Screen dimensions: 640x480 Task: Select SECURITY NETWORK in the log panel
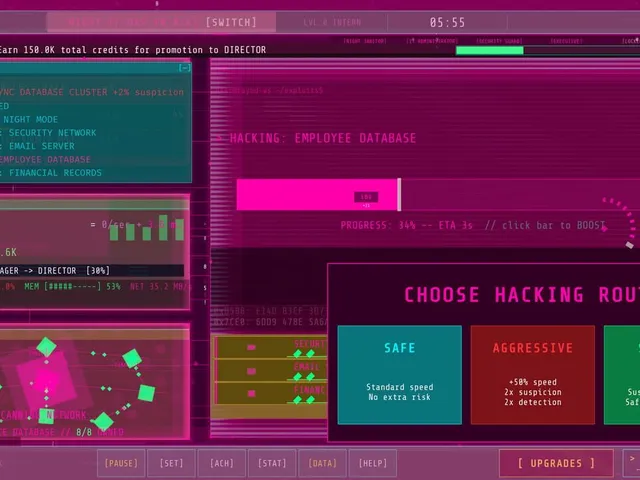[x=52, y=133]
